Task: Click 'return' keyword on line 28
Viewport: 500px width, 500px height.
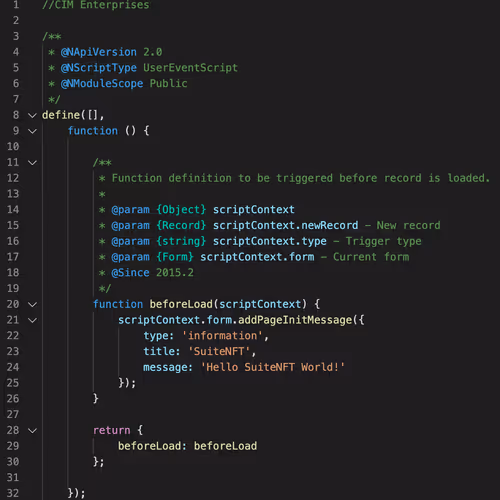Action: (x=112, y=430)
